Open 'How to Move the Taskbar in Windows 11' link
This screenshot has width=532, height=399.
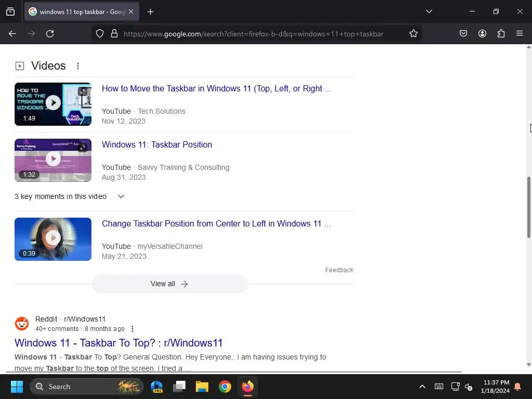pyautogui.click(x=217, y=88)
